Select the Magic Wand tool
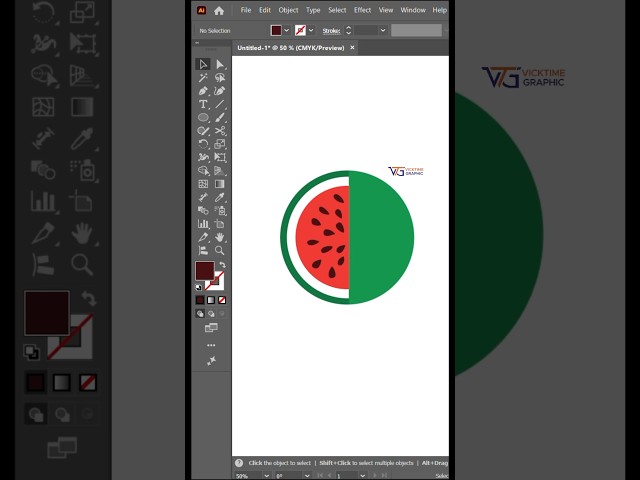The height and width of the screenshot is (480, 640). click(203, 78)
